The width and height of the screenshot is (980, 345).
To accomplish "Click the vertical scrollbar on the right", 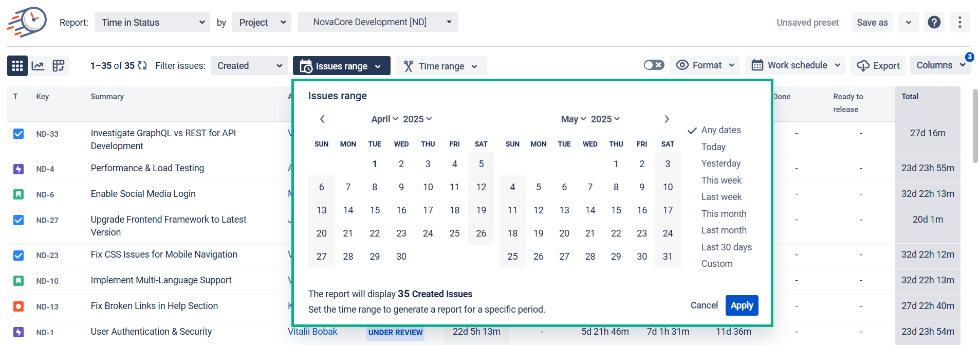I will 975,126.
